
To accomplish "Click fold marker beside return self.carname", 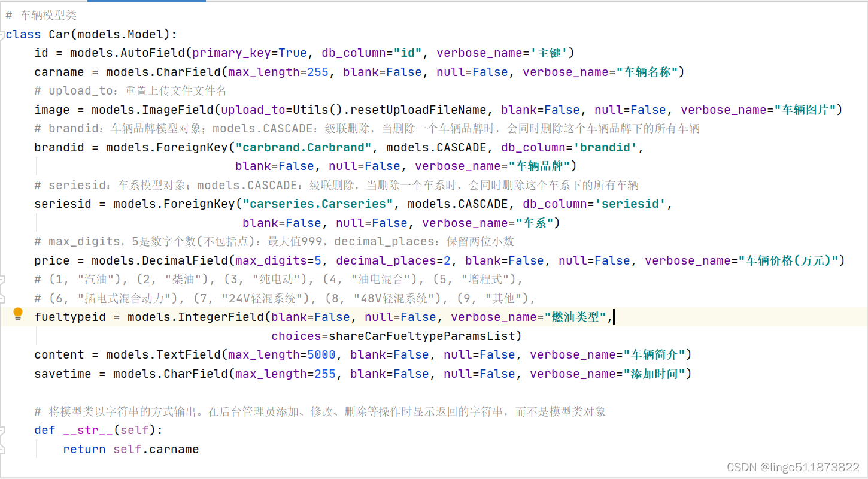I will tap(2, 449).
